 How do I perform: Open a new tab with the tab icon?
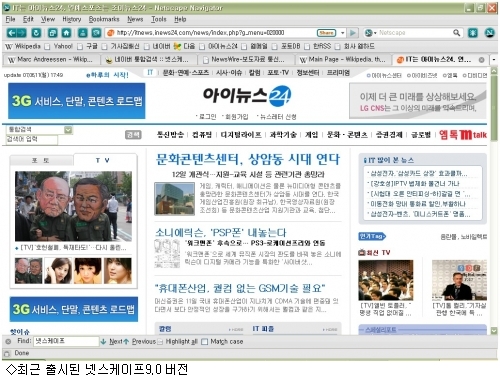tap(53, 33)
